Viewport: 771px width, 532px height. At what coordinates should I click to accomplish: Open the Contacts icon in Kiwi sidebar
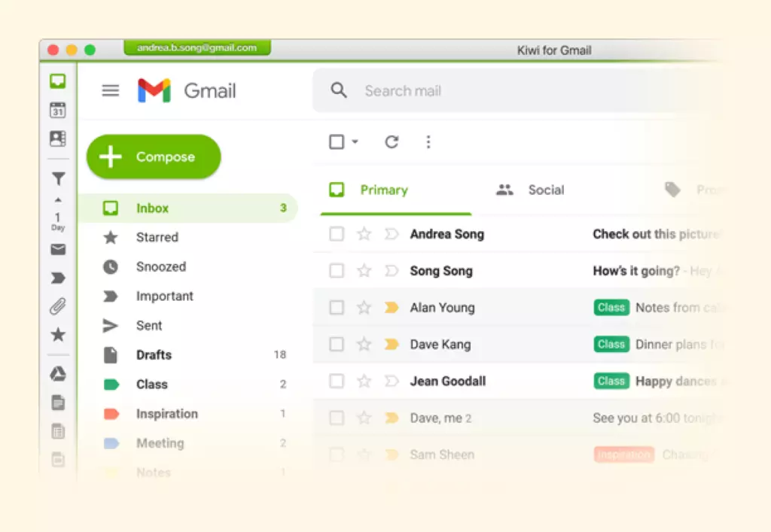[x=57, y=138]
